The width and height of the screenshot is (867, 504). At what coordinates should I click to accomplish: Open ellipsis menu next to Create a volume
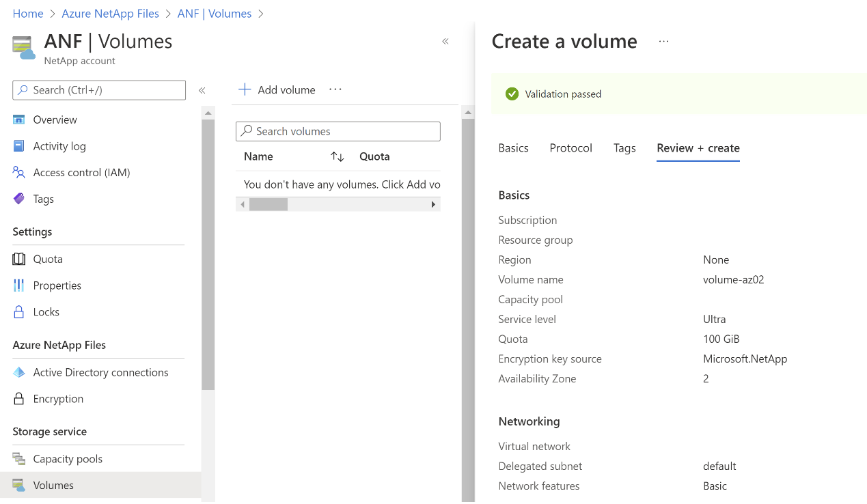tap(663, 41)
